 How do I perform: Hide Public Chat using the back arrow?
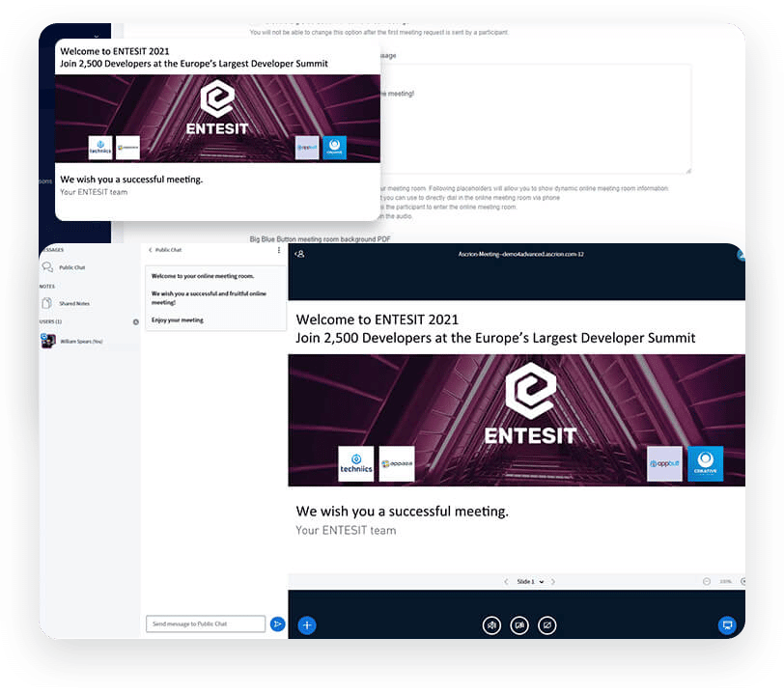click(x=151, y=250)
